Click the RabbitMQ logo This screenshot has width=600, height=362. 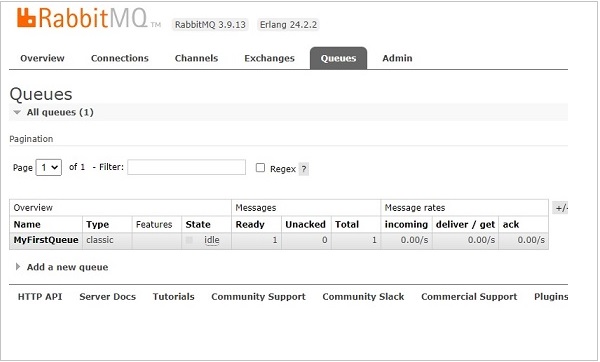(88, 18)
